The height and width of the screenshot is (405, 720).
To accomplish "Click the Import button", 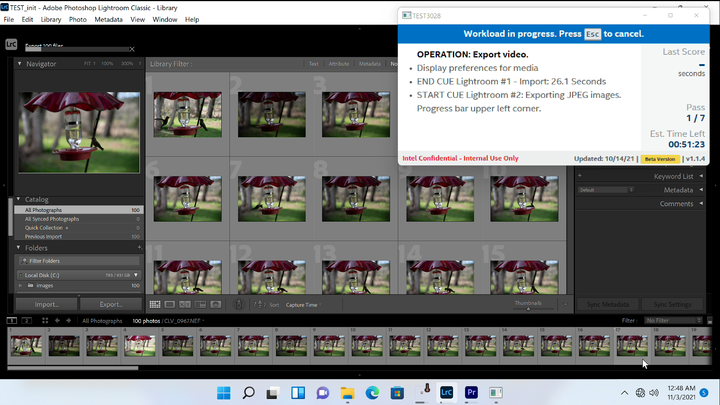I will pos(46,304).
